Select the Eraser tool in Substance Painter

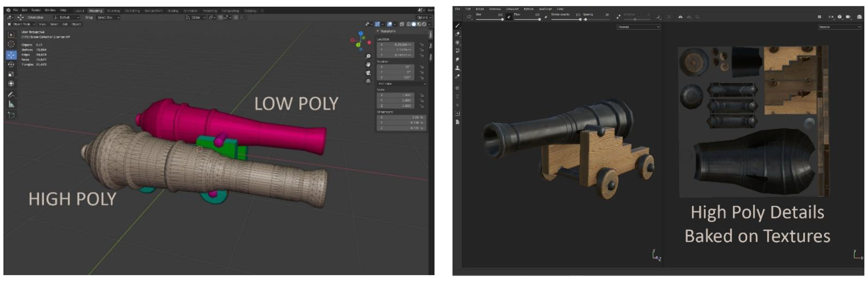point(457,34)
